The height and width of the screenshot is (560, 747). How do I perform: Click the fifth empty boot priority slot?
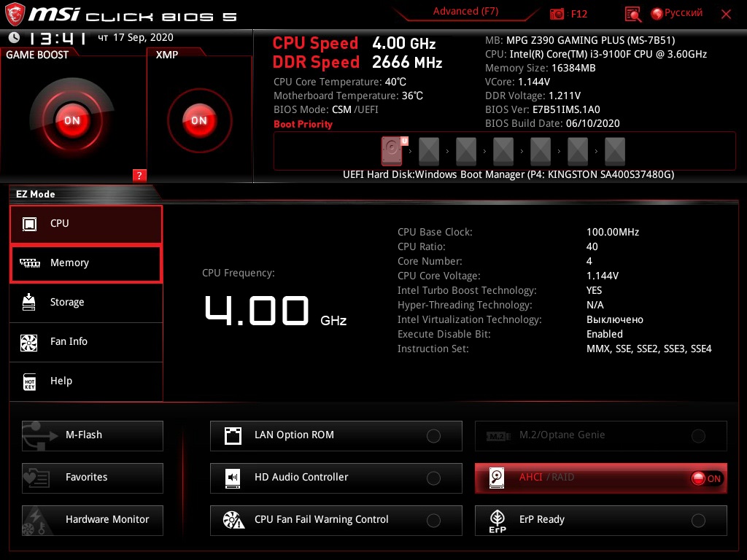[541, 151]
